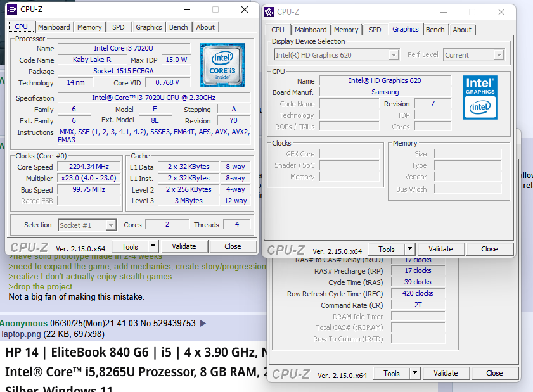This screenshot has width=533, height=392.
Task: Click the Multiplier value x23.0 (4.0 - 23.0)
Action: [89, 179]
